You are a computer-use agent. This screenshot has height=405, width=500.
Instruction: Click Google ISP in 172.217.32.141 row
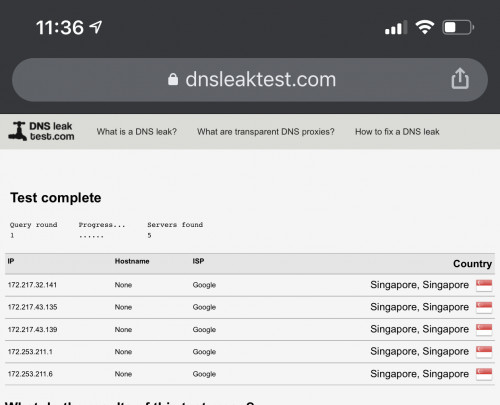(x=204, y=285)
